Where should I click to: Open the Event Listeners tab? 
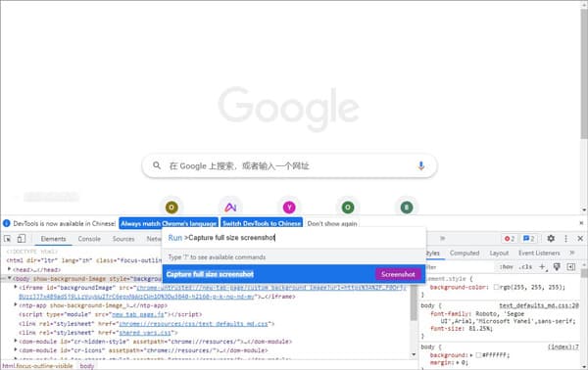[539, 254]
